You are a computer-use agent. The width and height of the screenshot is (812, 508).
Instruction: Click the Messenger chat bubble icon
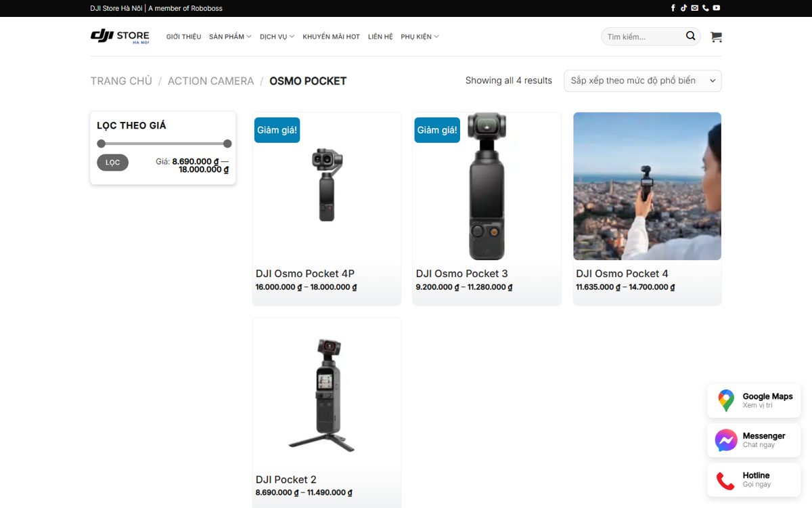tap(726, 440)
